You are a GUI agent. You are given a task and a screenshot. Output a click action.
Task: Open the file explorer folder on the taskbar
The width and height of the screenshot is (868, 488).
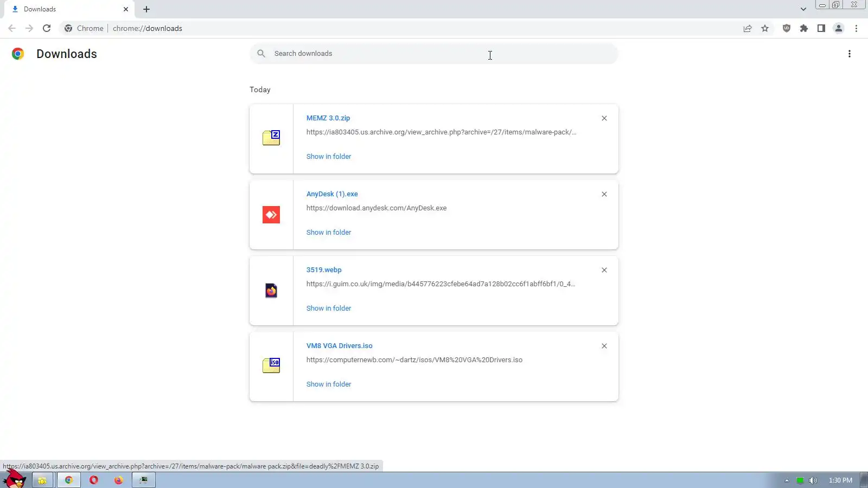tap(42, 480)
